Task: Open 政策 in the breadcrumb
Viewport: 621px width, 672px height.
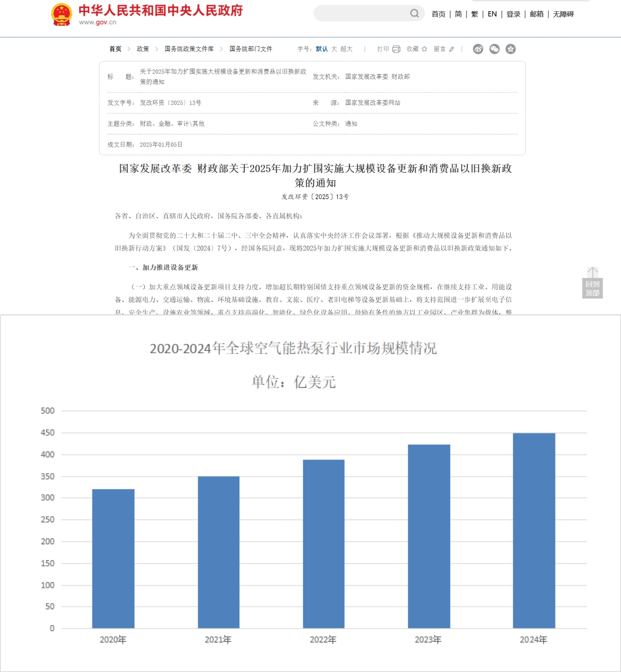Action: pos(143,49)
